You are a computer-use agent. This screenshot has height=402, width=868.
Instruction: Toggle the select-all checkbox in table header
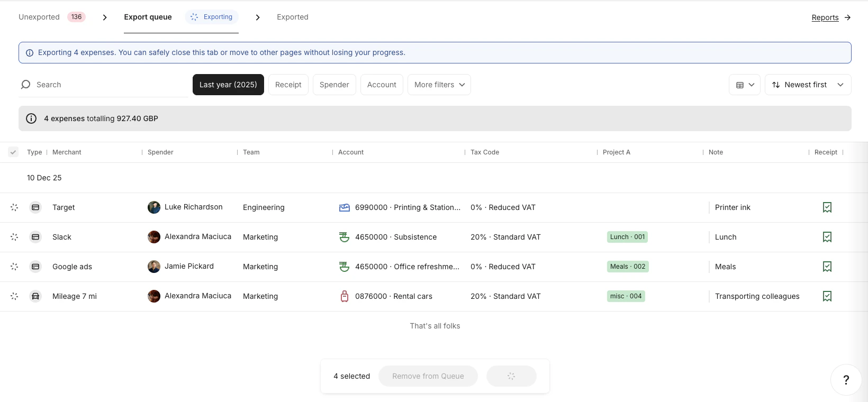point(13,152)
